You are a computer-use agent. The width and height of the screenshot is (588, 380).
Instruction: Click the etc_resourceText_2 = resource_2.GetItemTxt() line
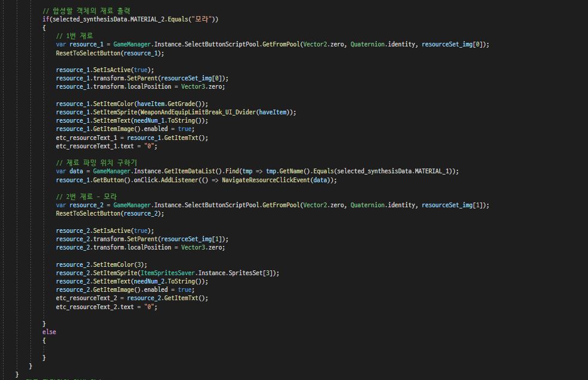(x=132, y=298)
